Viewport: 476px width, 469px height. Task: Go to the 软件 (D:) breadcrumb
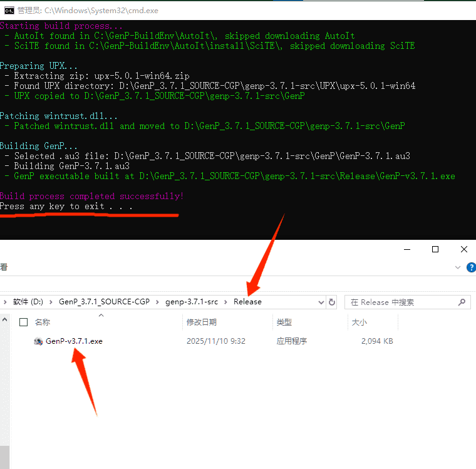click(28, 302)
